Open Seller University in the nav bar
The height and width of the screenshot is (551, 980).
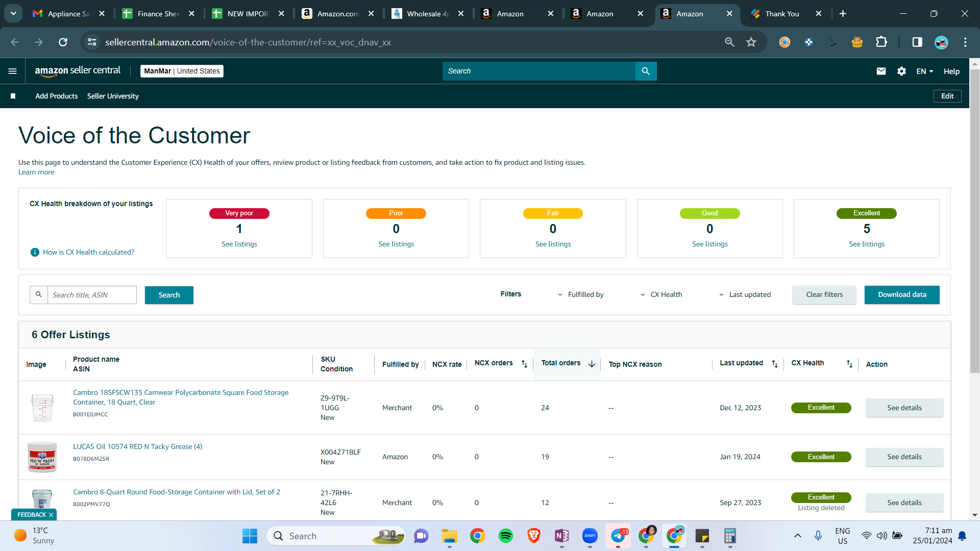[x=113, y=96]
